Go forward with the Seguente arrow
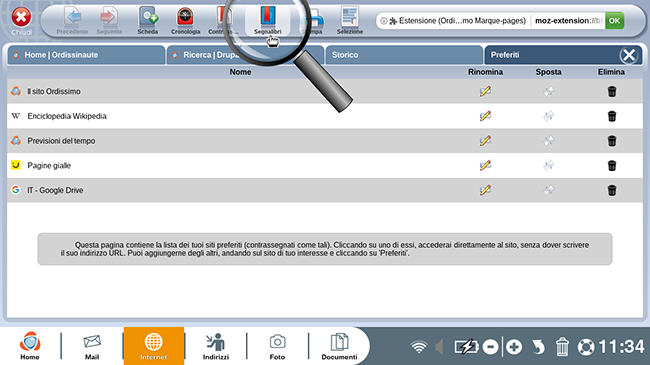 (109, 20)
